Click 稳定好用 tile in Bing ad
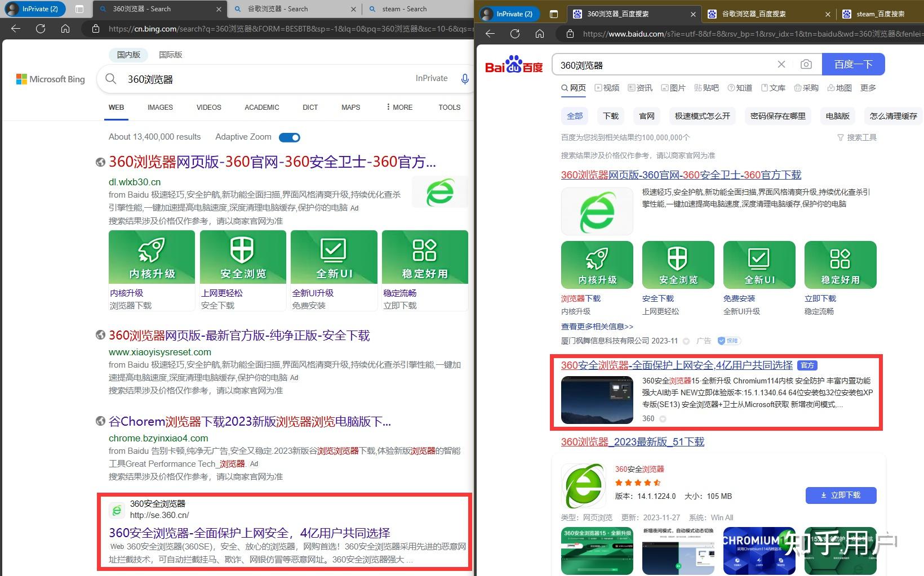924x576 pixels. pyautogui.click(x=425, y=257)
